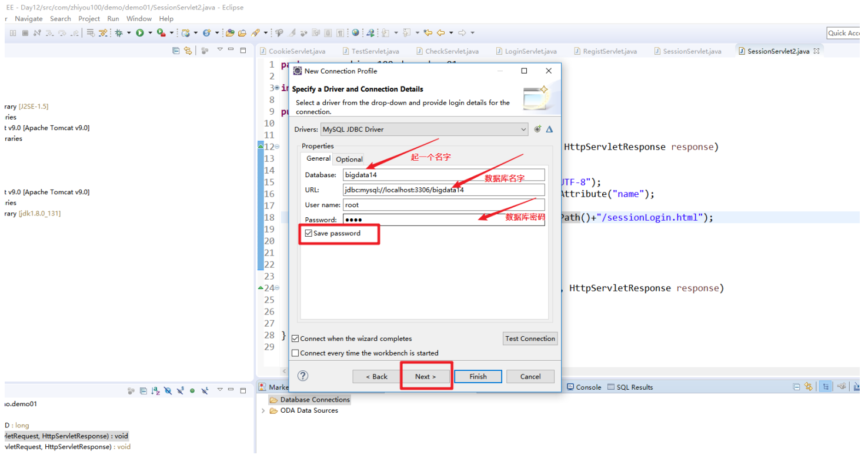Toggle Connect when the wizard completes checkbox
868x458 pixels.
(x=295, y=338)
